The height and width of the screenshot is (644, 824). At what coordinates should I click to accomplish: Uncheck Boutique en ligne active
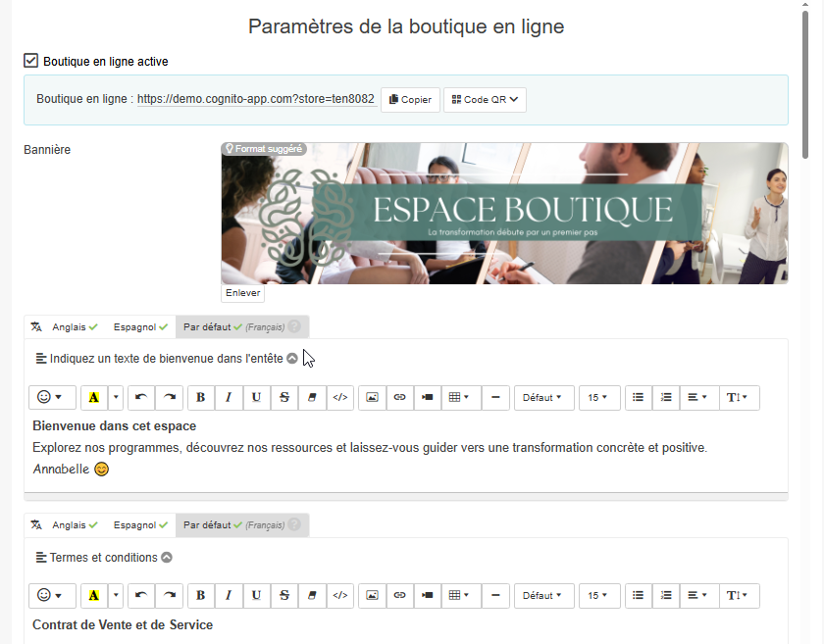pyautogui.click(x=30, y=60)
